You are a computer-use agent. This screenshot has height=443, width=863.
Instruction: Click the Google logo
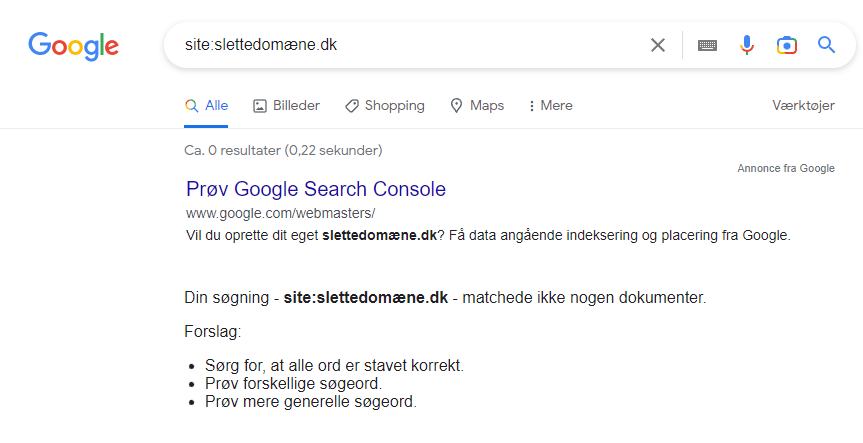(x=74, y=46)
